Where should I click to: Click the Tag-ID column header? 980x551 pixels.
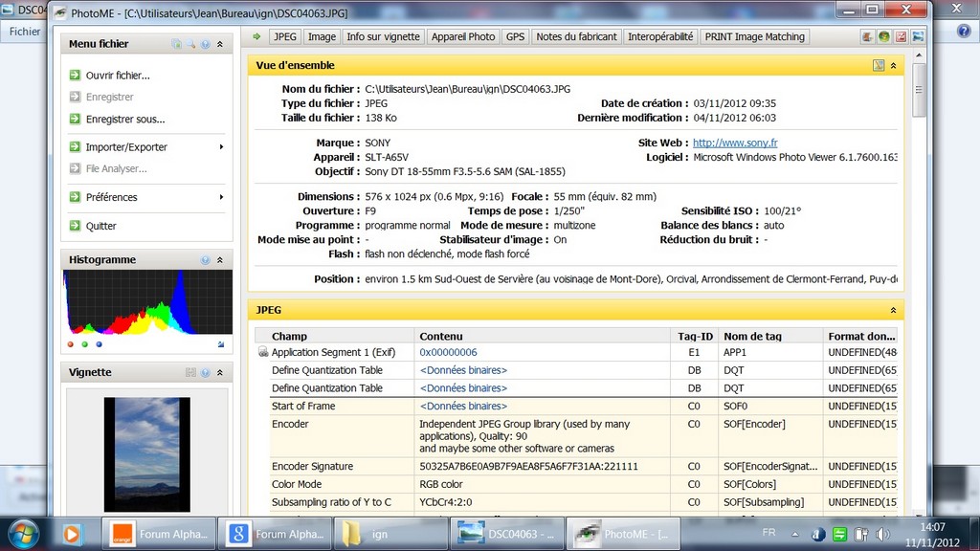coord(695,336)
